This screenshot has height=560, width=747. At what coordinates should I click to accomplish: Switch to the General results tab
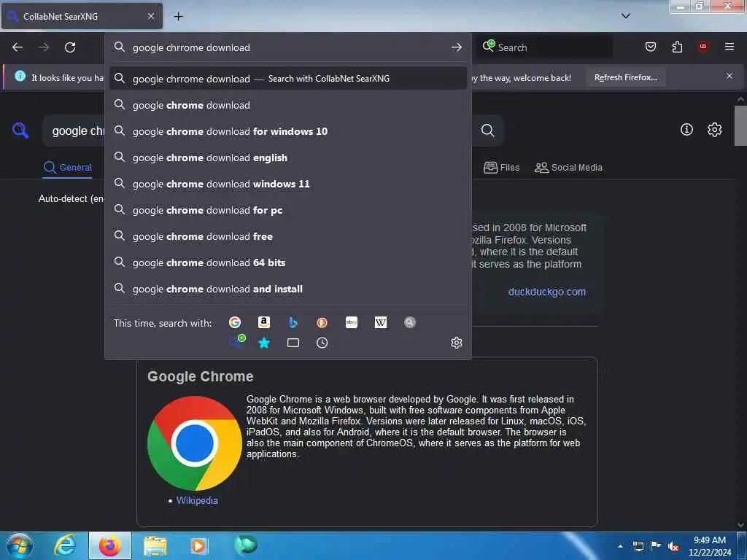pyautogui.click(x=67, y=168)
